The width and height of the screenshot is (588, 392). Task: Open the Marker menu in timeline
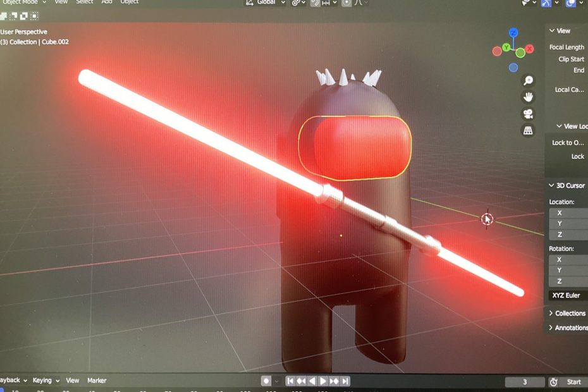coord(97,381)
